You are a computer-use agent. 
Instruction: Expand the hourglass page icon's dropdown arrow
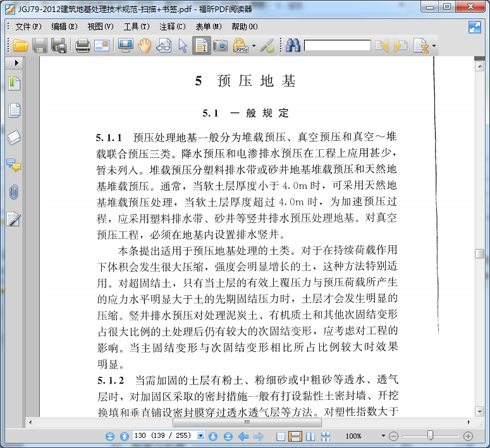coord(434,46)
